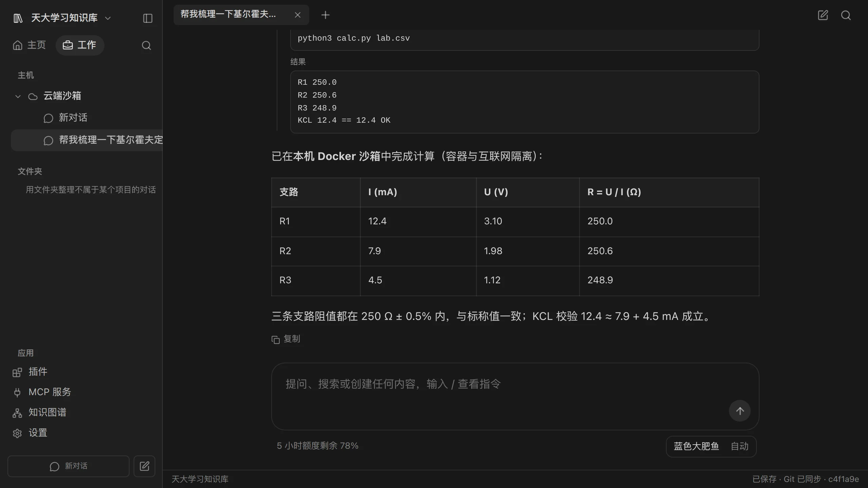Click the bottom-left 新对话 button

pos(68,466)
